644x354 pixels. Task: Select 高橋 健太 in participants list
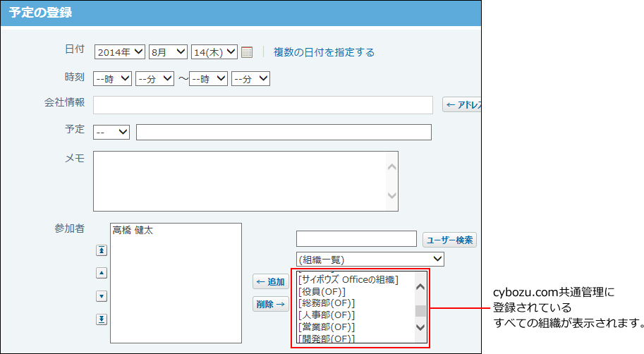coord(133,231)
